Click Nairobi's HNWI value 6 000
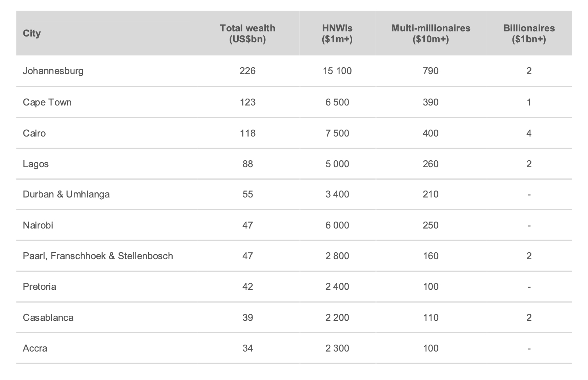Screen dimensions: 588x380 [x=337, y=225]
